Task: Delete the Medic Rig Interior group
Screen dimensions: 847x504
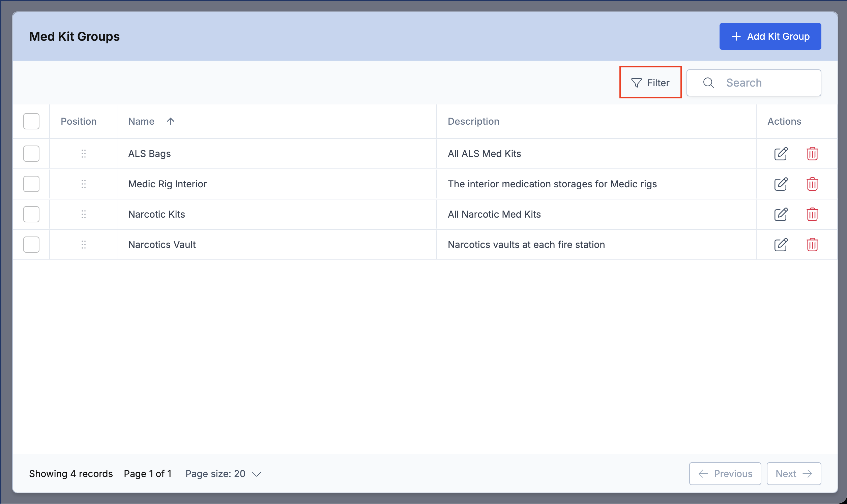Action: tap(812, 184)
